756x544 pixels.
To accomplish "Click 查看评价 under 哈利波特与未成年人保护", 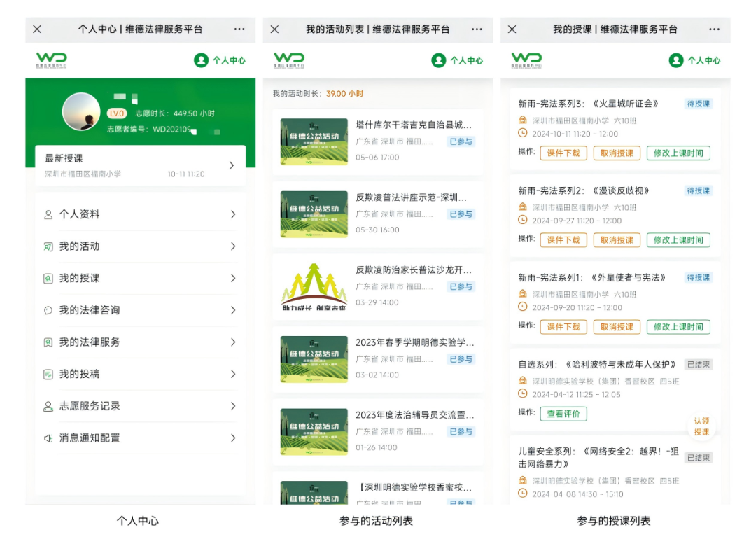I will tap(563, 414).
